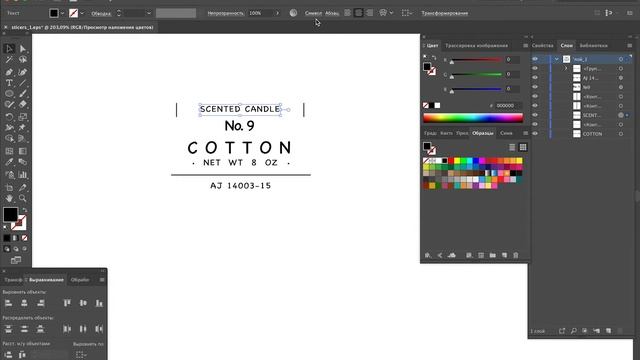Viewport: 640px width, 360px height.
Task: Select the Hand tool
Action: point(9,199)
